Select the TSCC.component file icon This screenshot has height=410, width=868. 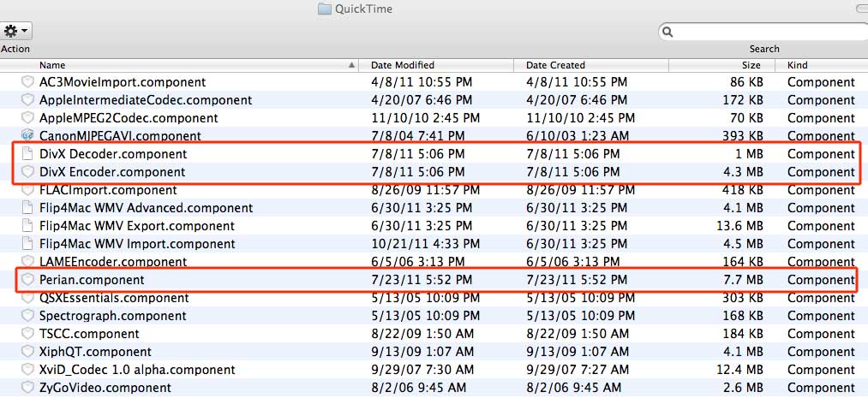tap(27, 334)
